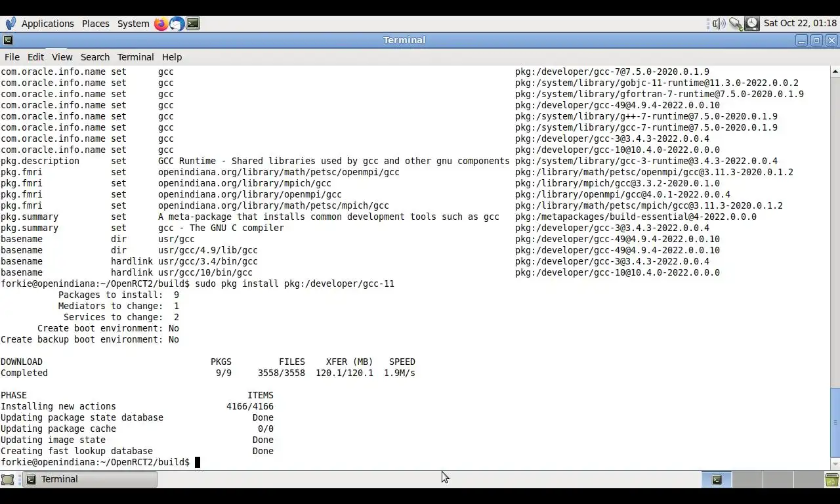Click 'pkg:/developer/gcc-7@7.5.0-2020.0.1.9' text
This screenshot has width=840, height=504.
coord(612,72)
